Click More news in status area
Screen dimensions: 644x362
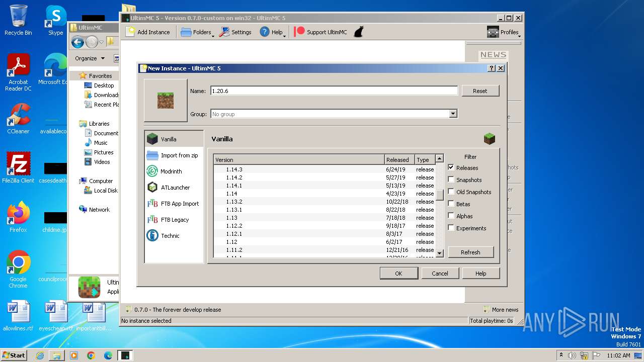(501, 310)
